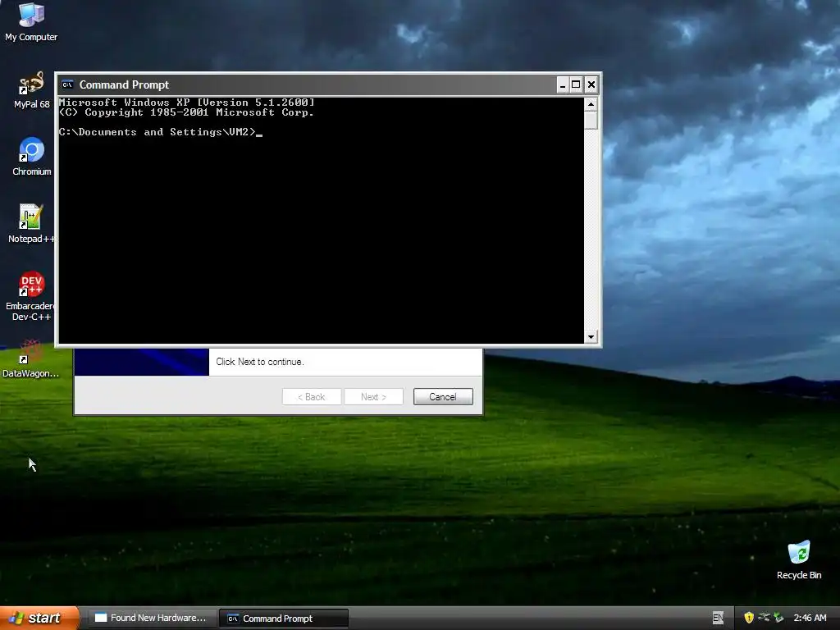The width and height of the screenshot is (840, 630).
Task: Click the Safely Remove Hardware tray icon
Action: point(778,619)
